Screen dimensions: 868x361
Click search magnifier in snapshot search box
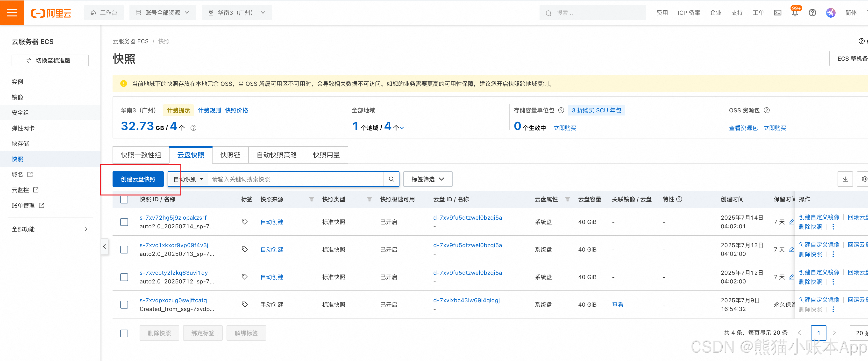391,179
